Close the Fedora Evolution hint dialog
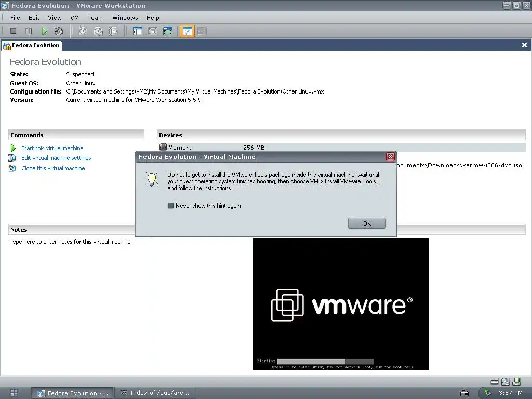The width and height of the screenshot is (532, 399). click(x=390, y=157)
